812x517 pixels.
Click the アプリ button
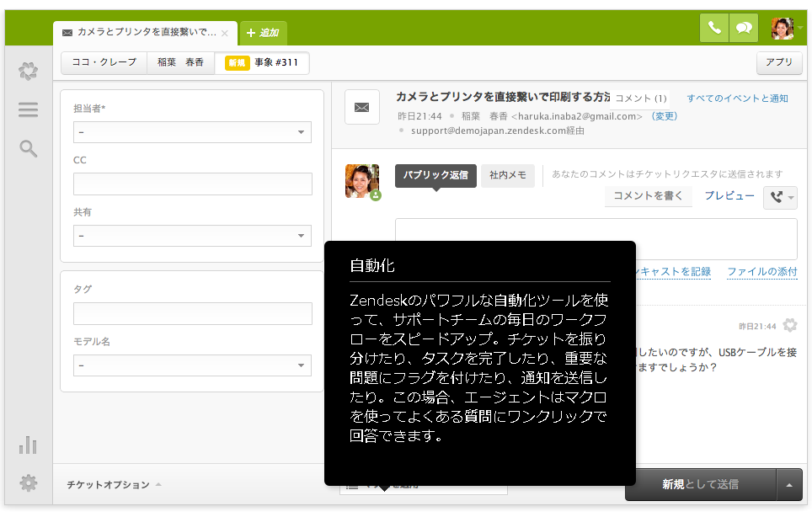[779, 62]
